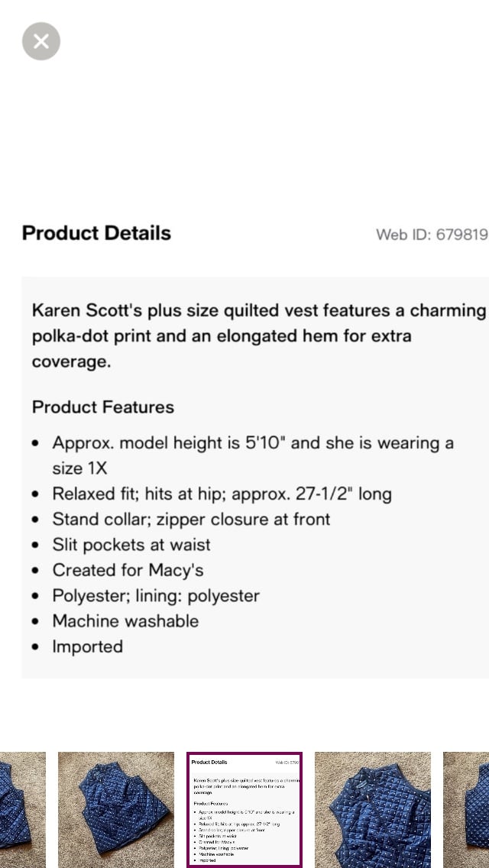
Task: Click the "size 1X" text line
Action: tap(79, 468)
